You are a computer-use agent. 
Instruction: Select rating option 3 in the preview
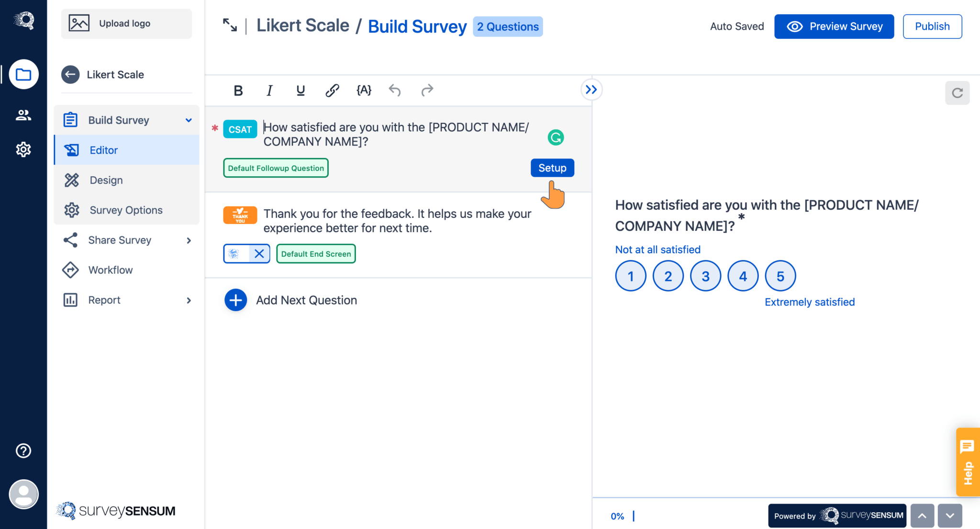[x=705, y=276]
